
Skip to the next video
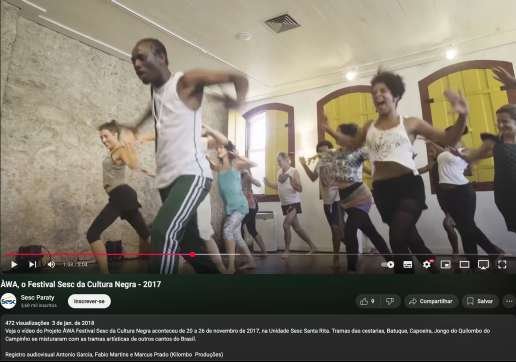tap(32, 264)
